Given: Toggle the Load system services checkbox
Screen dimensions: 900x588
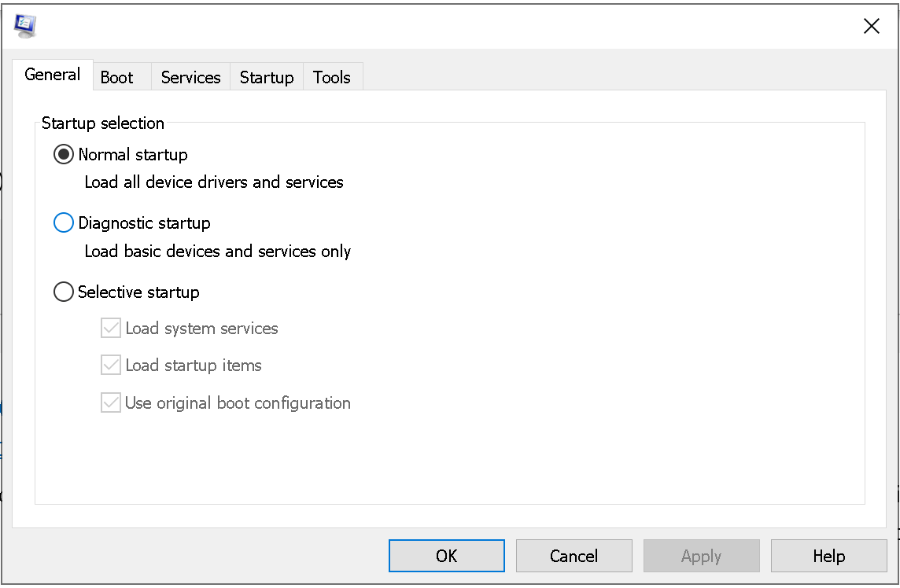Looking at the screenshot, I should [111, 329].
